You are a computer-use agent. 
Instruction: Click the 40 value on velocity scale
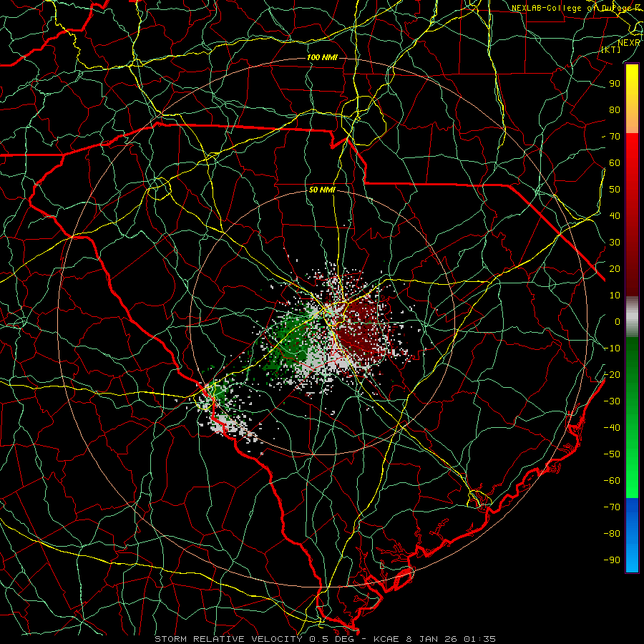click(x=615, y=216)
